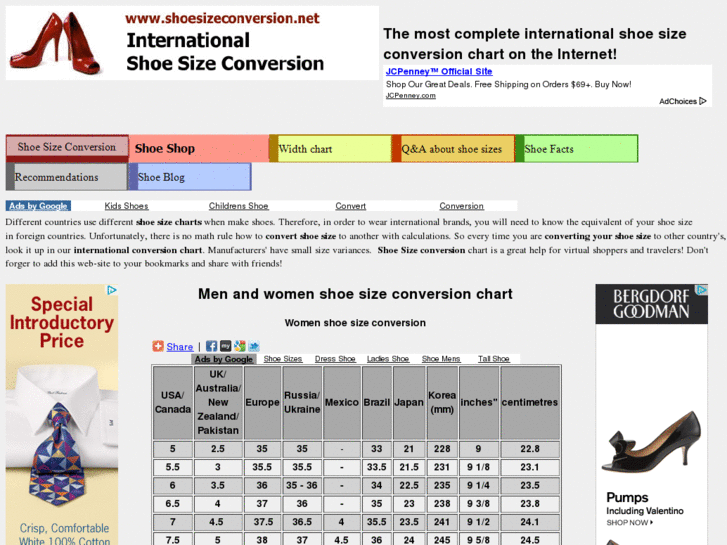Click Russia/Ukraine value 35 - 36 cell
727x545 pixels.
pos(302,486)
